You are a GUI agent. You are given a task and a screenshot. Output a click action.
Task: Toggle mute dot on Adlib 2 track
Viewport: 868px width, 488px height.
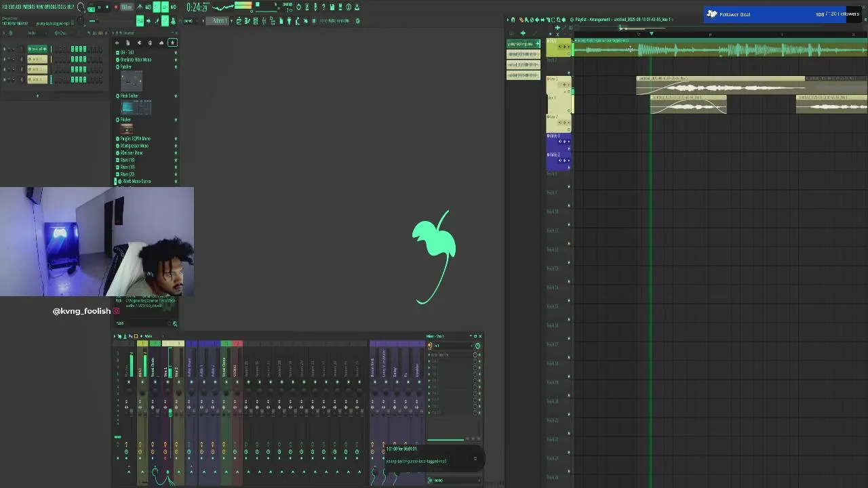pos(569,167)
